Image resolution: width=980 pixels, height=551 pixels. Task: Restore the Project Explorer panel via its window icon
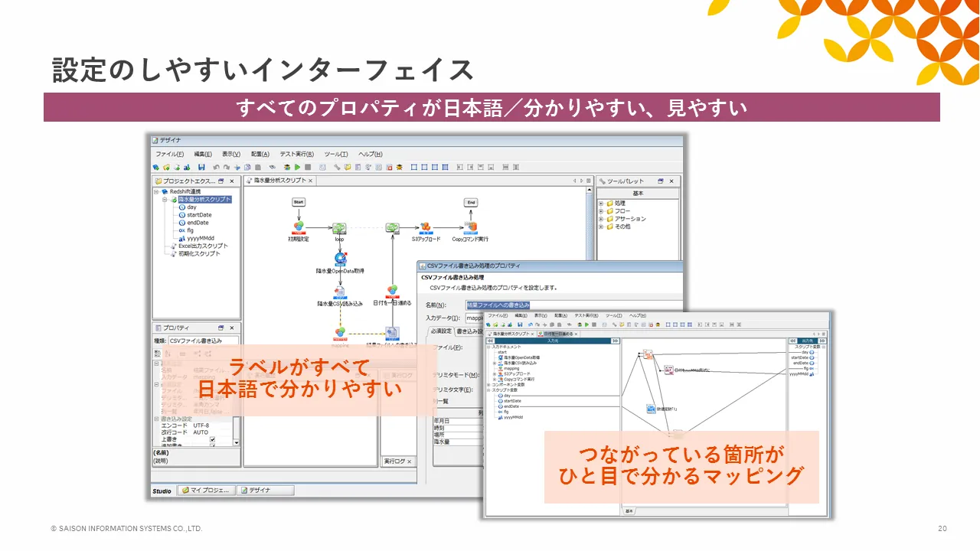click(x=221, y=181)
